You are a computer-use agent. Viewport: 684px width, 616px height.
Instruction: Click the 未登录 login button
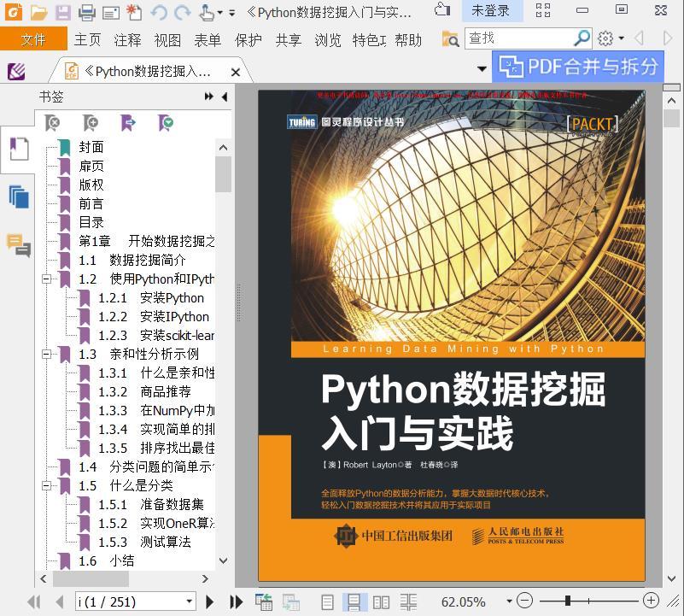491,11
